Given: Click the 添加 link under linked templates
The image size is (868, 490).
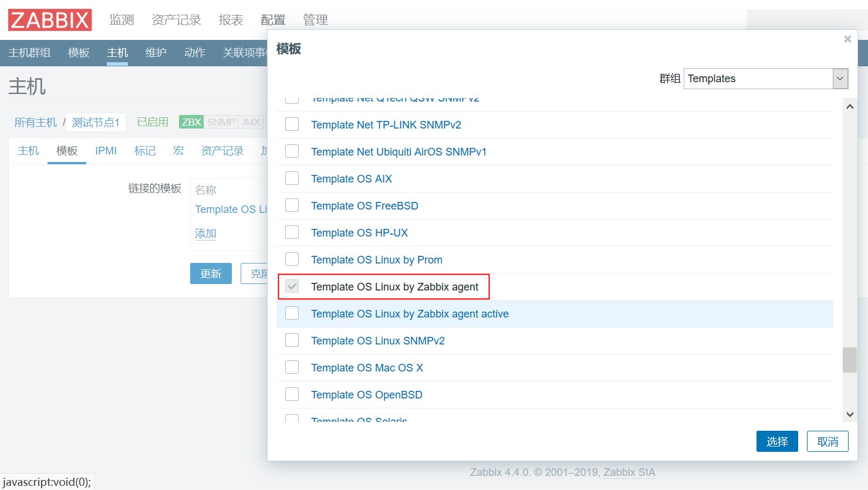Looking at the screenshot, I should [205, 234].
